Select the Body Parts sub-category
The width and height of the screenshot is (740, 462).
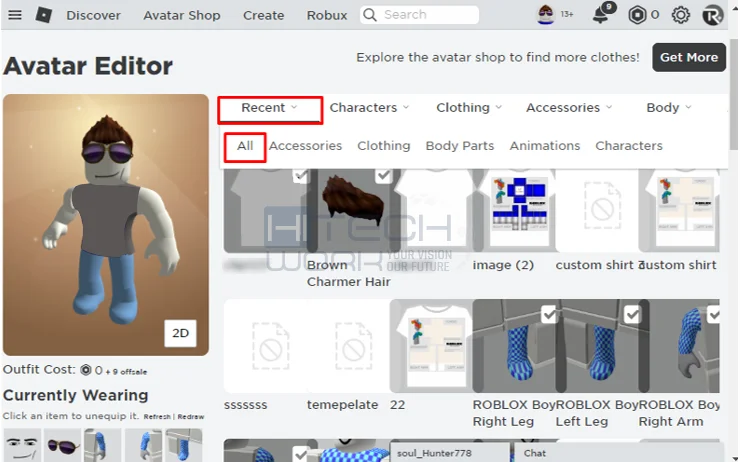click(460, 146)
